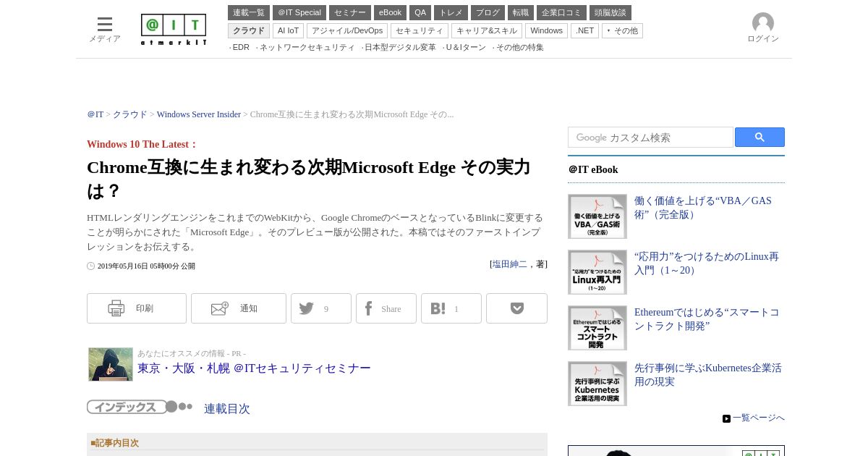This screenshot has width=868, height=456.
Task: Open the トレメ tab
Action: pyautogui.click(x=451, y=12)
